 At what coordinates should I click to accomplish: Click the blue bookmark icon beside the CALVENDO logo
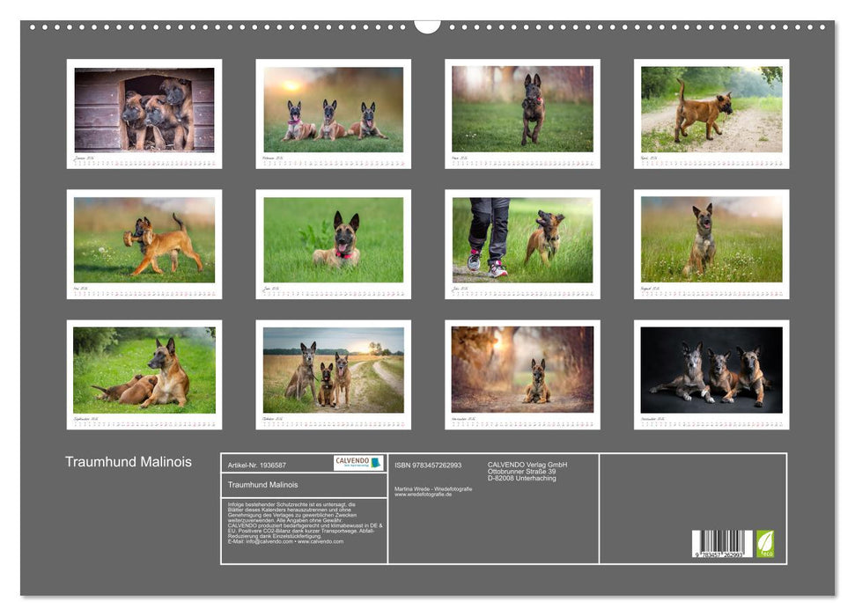click(x=376, y=464)
